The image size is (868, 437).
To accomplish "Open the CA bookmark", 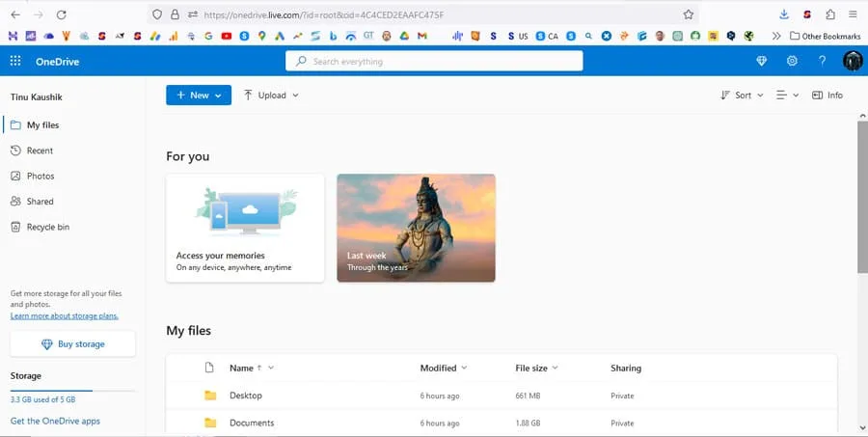I will point(547,36).
